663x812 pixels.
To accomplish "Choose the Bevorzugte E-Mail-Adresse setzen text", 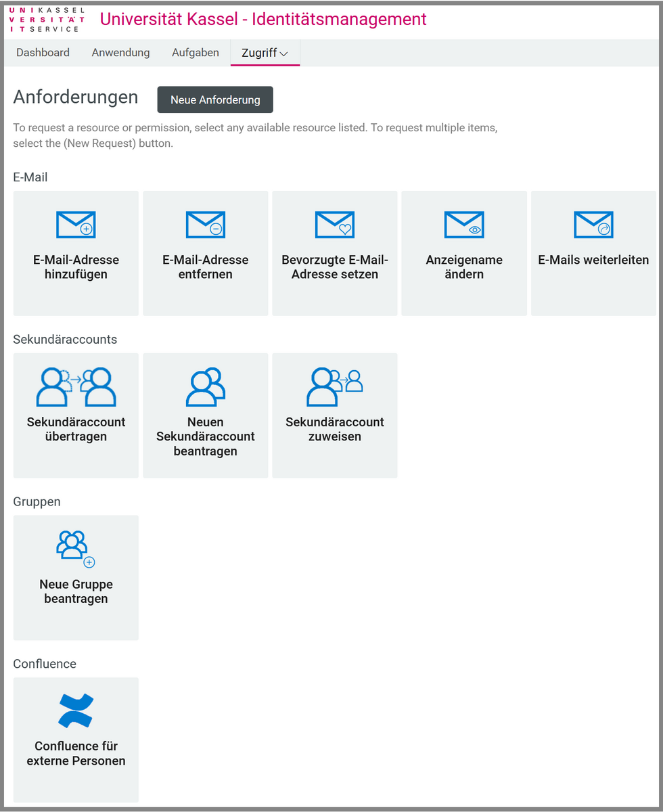I will [335, 267].
